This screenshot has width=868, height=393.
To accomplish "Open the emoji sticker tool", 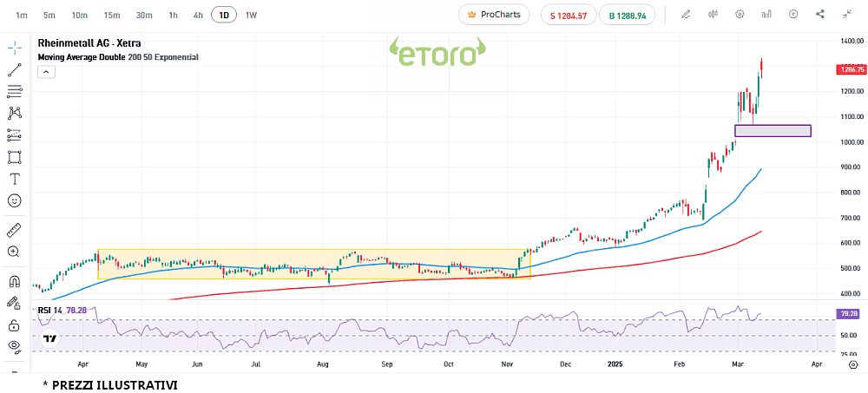I will coord(15,200).
